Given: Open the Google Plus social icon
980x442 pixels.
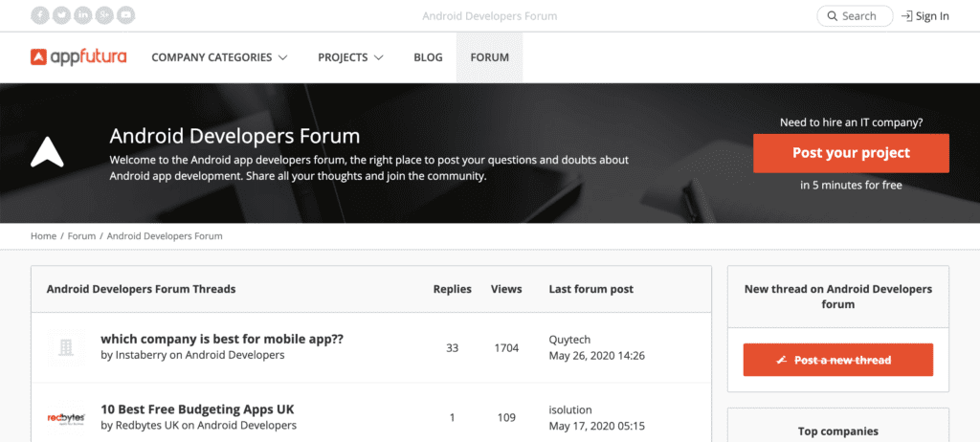Looking at the screenshot, I should (104, 15).
